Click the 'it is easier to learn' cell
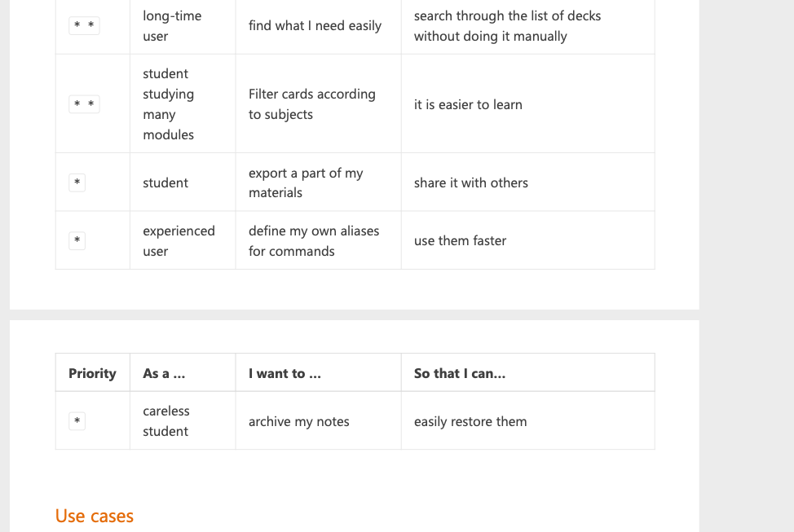 468,104
